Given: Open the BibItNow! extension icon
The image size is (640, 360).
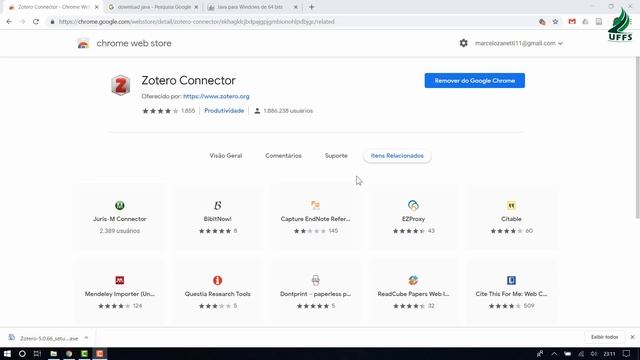Looking at the screenshot, I should [218, 205].
